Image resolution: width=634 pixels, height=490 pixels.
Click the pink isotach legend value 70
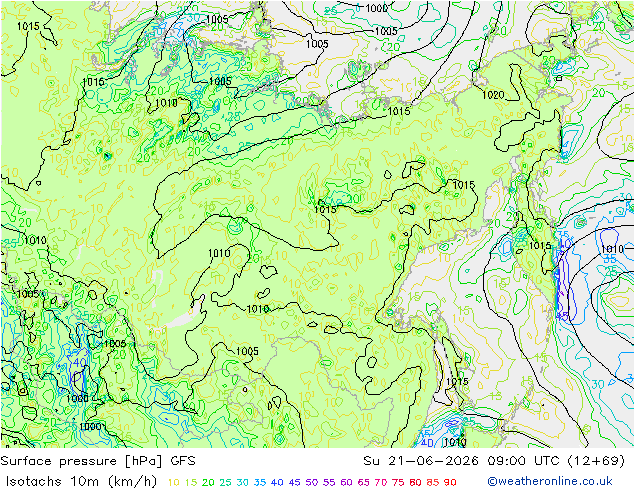(381, 482)
